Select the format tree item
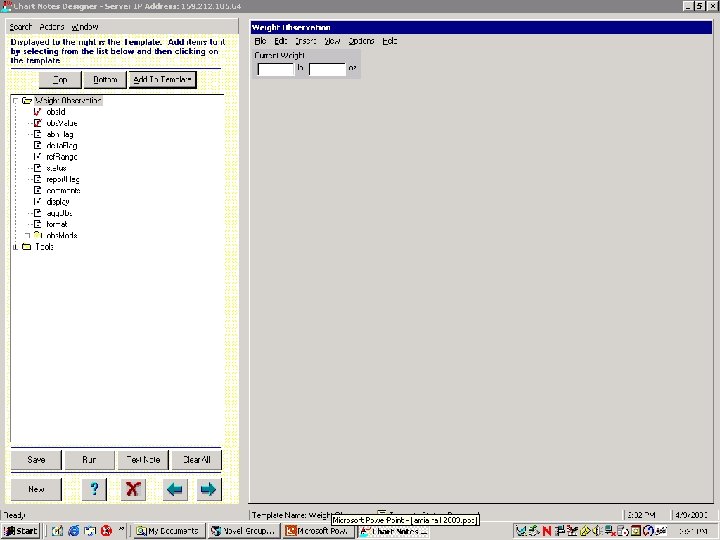 point(57,224)
